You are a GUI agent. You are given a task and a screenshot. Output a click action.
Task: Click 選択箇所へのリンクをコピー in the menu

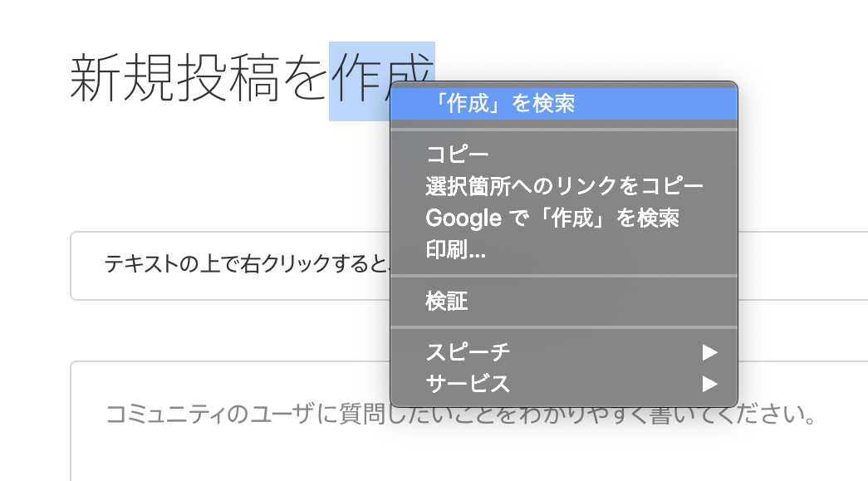564,186
